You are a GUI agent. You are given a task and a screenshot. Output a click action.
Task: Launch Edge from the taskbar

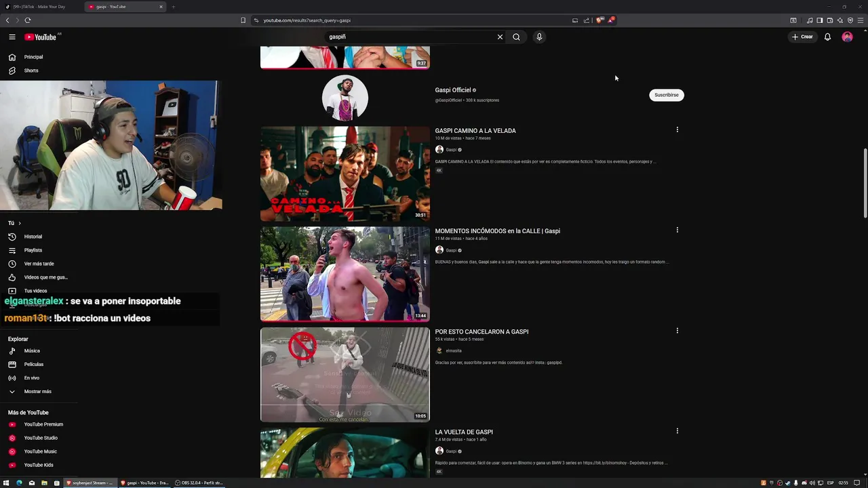(x=19, y=483)
